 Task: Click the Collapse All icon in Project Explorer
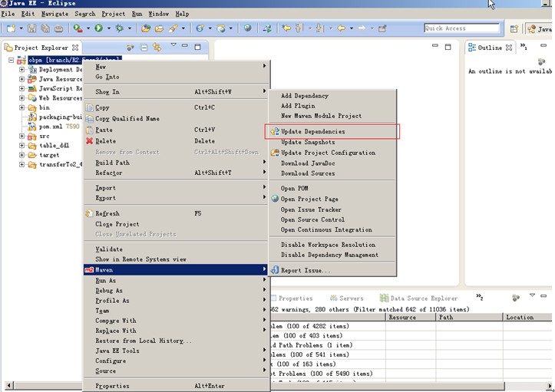pos(144,48)
